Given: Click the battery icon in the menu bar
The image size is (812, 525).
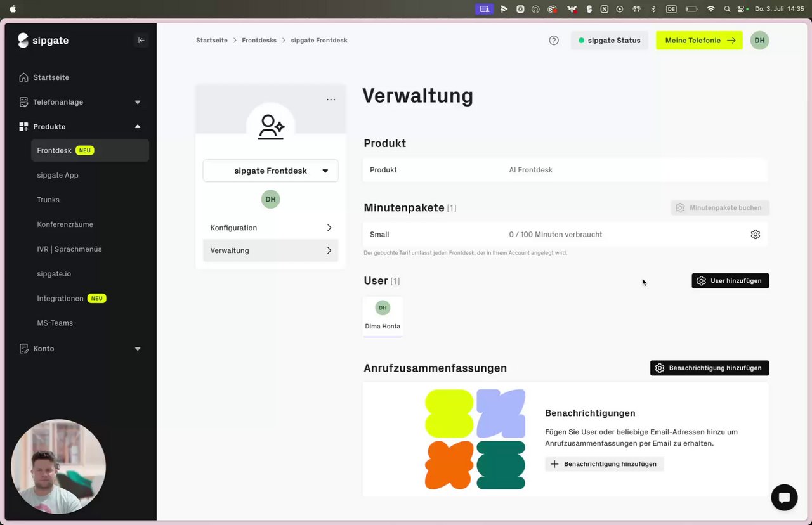Looking at the screenshot, I should pyautogui.click(x=692, y=9).
